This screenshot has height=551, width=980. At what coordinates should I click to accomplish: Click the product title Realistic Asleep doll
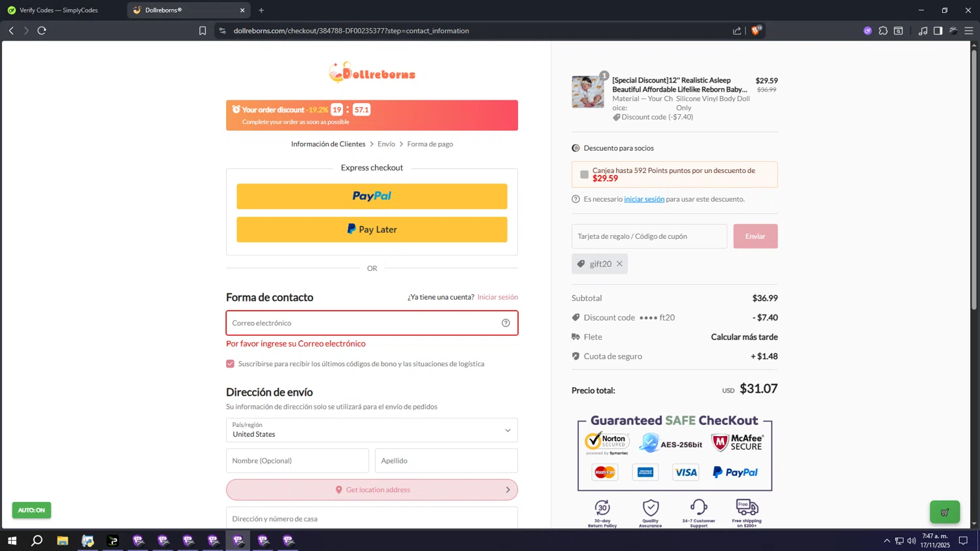tap(679, 85)
